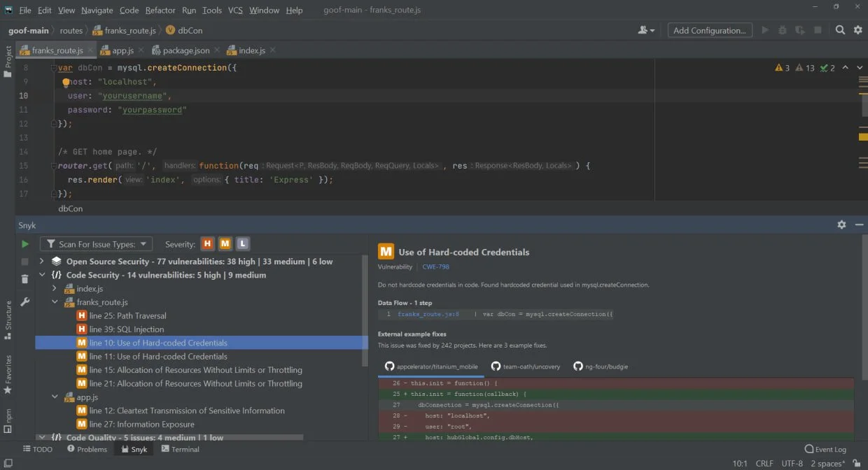Click the typo count indicator showing 2
Viewport: 868px width, 470px height.
(827, 68)
